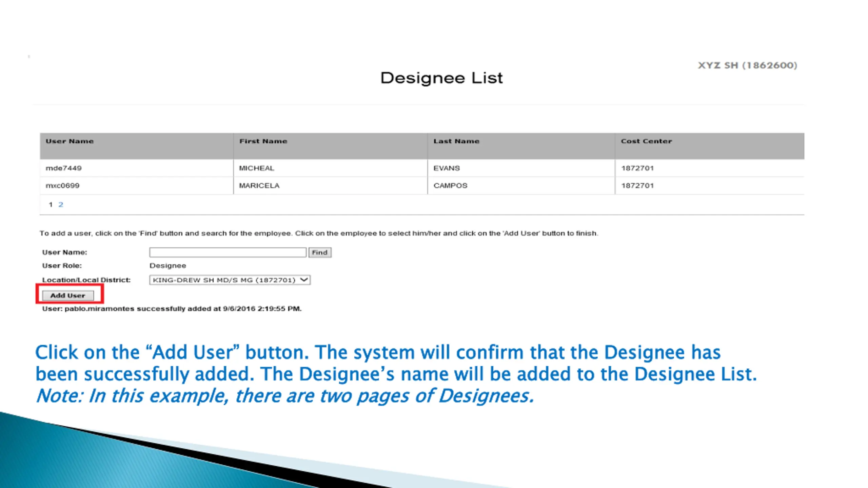
Task: Click last name EVANS cell
Action: [521, 168]
